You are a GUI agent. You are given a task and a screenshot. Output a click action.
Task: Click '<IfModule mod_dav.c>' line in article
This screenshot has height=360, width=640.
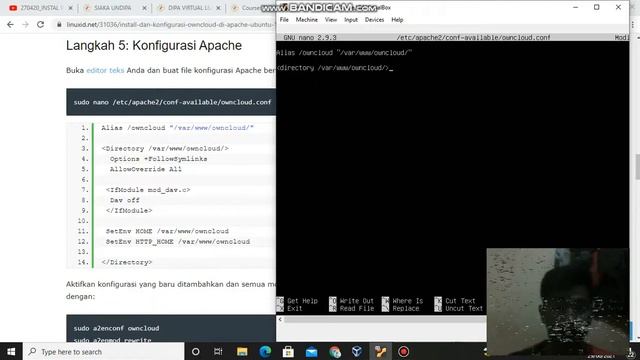(148, 190)
